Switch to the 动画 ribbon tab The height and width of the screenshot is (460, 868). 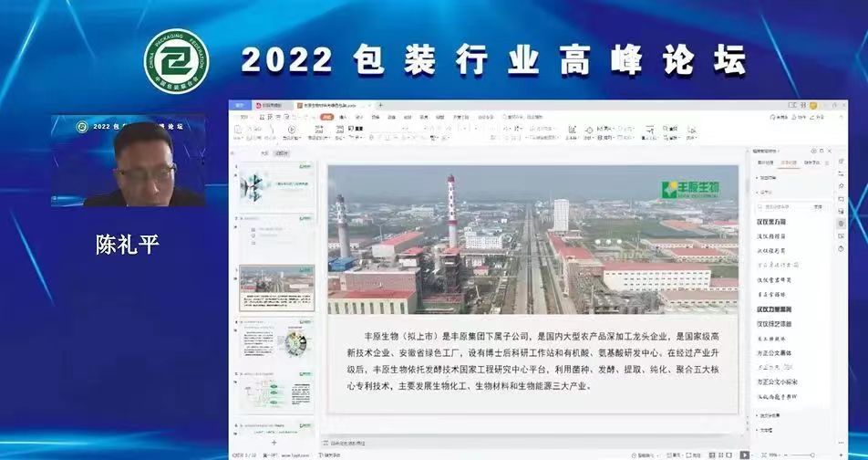tap(391, 117)
